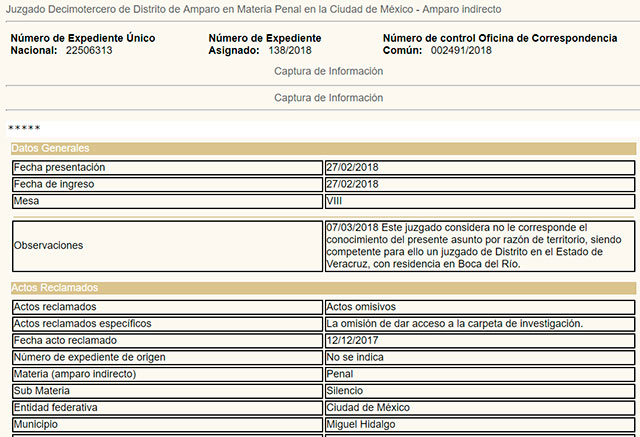Click the Municipio field showing Miguel Hidalgo
The height and width of the screenshot is (437, 640).
[479, 425]
